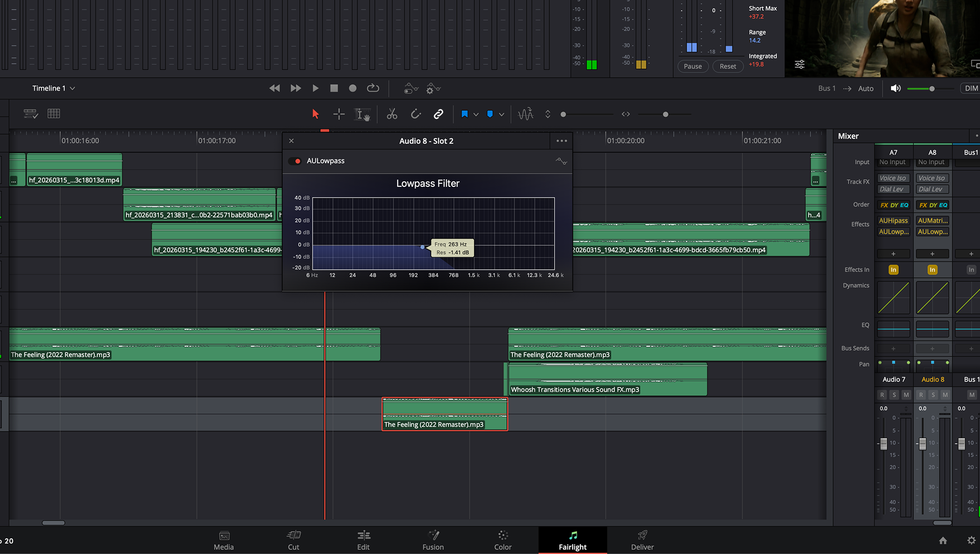Image resolution: width=980 pixels, height=554 pixels.
Task: Toggle Effects In button for A7
Action: click(893, 270)
